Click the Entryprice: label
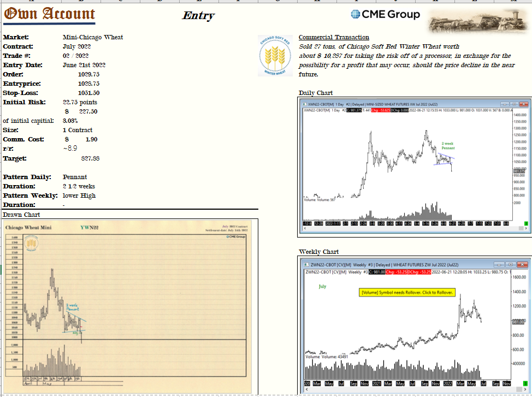532x397 pixels. tap(22, 84)
